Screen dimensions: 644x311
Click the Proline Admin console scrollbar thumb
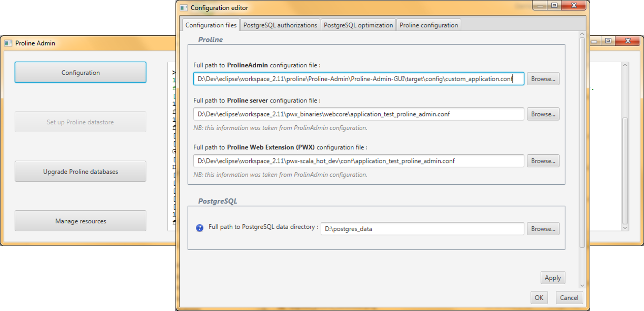[x=625, y=171]
